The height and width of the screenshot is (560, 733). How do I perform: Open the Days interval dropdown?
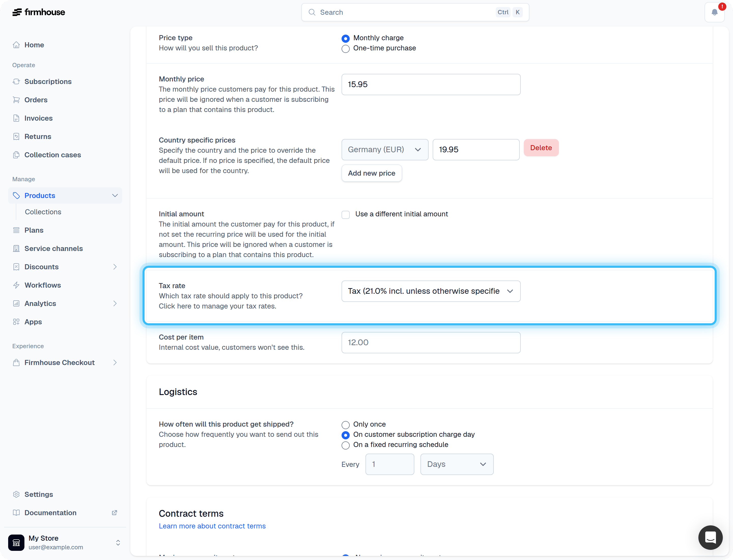(457, 464)
